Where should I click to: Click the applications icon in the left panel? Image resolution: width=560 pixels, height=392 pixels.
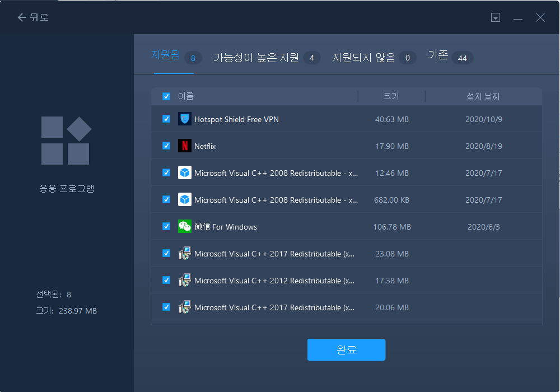pyautogui.click(x=66, y=141)
